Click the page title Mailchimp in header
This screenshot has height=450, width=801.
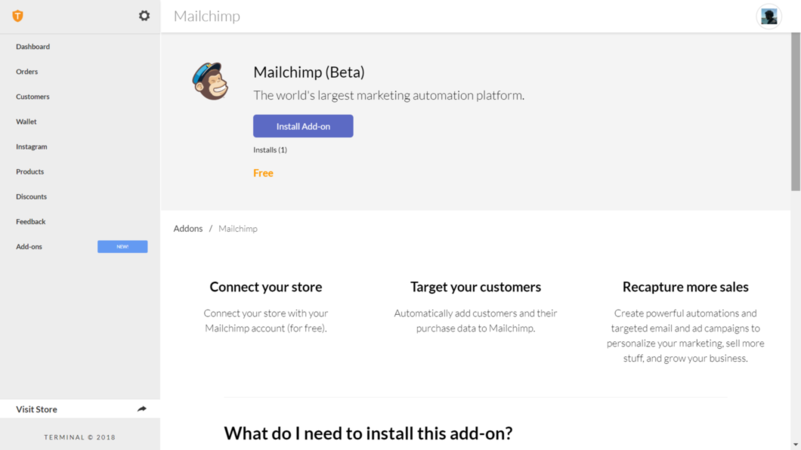click(207, 16)
